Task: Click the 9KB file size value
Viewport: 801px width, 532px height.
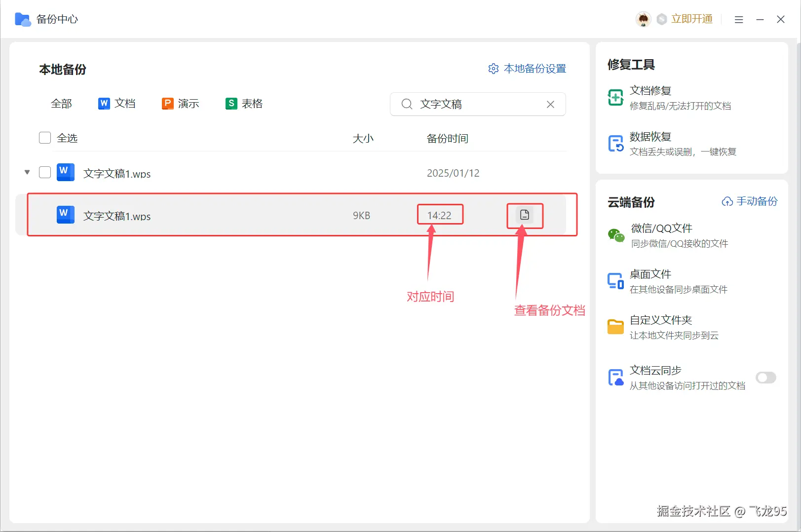Action: (361, 215)
